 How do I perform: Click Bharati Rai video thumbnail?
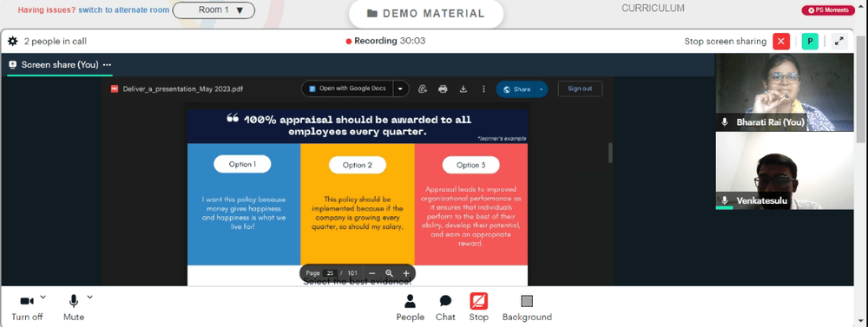(x=785, y=93)
